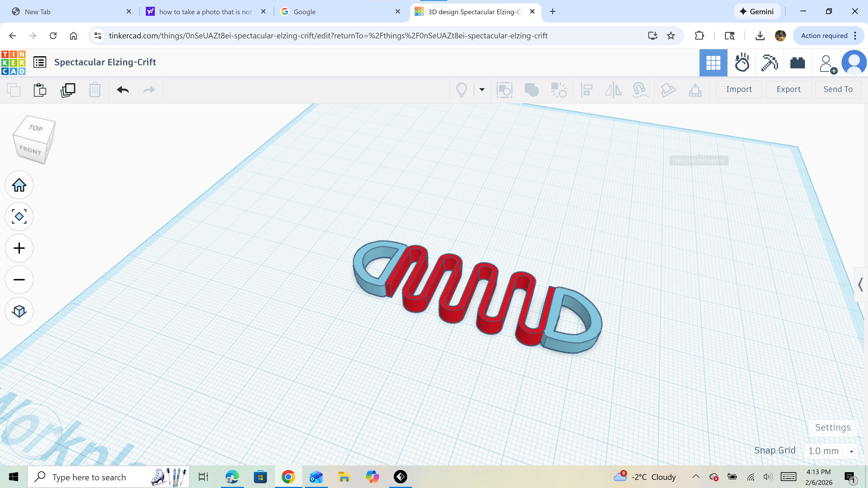Open Chrome from the taskbar
This screenshot has width=868, height=488.
click(x=288, y=477)
